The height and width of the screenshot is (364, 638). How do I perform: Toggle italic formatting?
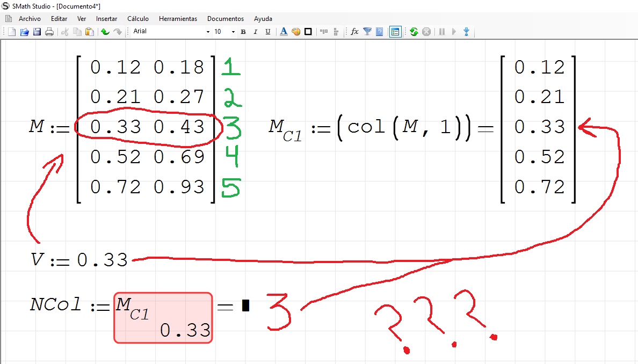click(255, 32)
